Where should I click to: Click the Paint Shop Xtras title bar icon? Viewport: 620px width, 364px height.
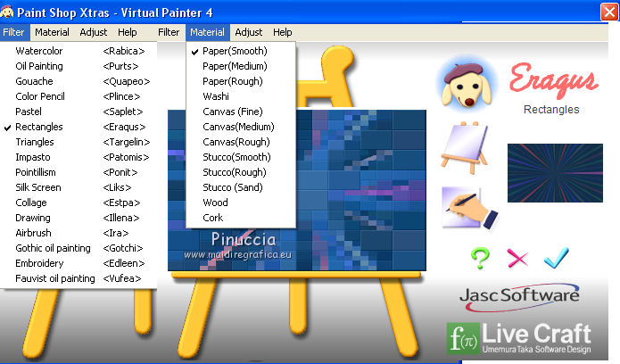7,12
